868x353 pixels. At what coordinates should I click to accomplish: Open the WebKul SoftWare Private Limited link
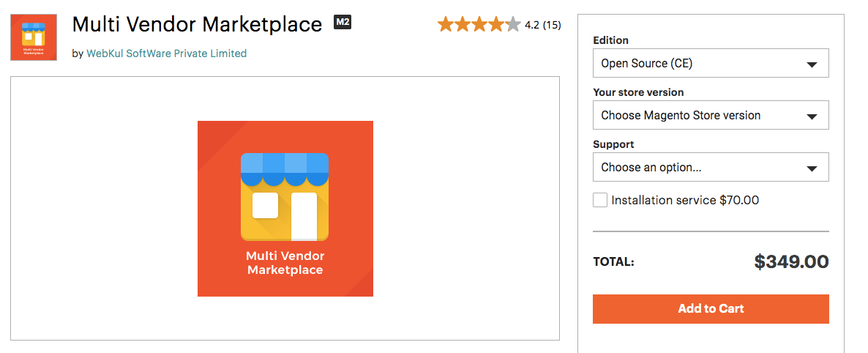[167, 53]
